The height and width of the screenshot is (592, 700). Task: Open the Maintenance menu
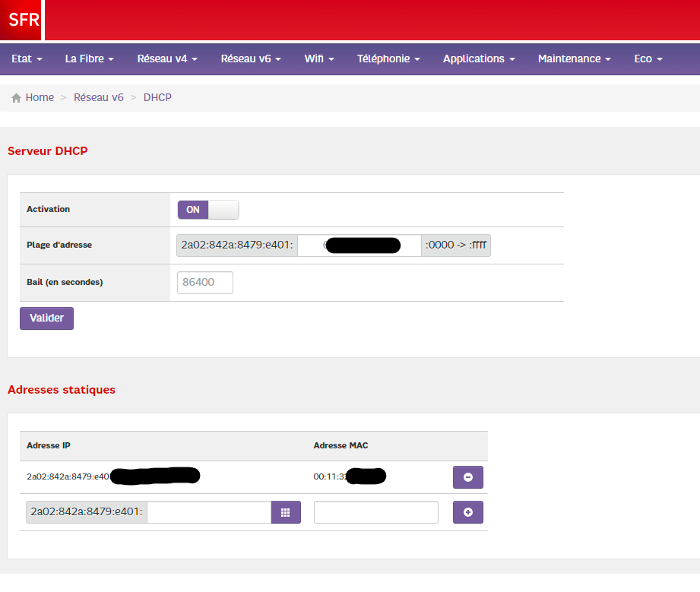574,59
